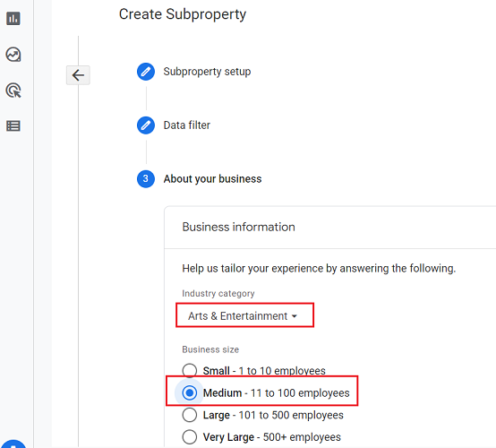
Task: Click the About your business step label
Action: pos(212,179)
